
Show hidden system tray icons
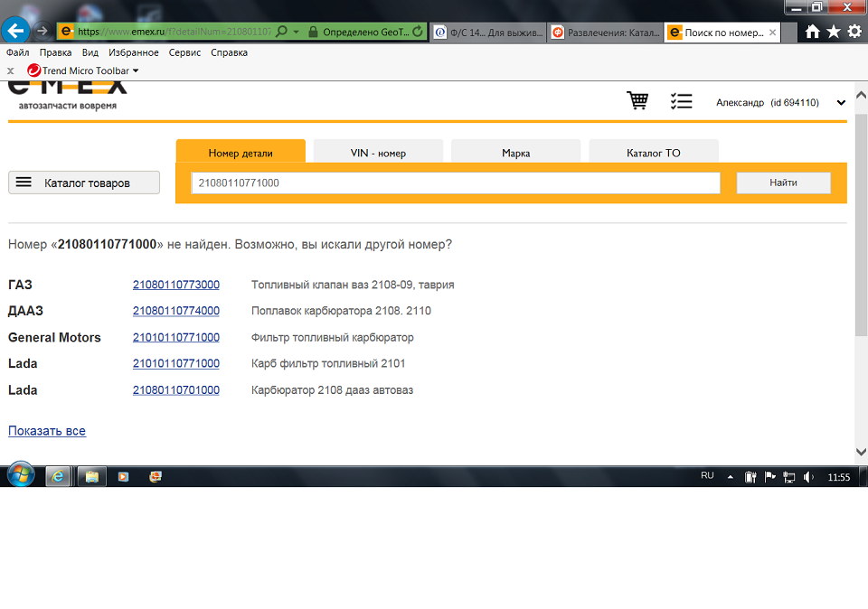[731, 477]
